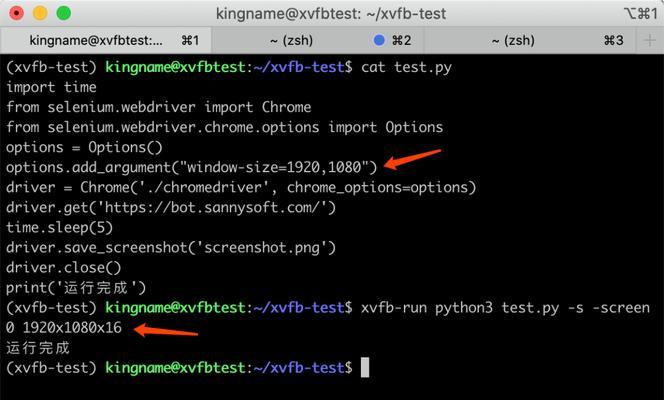
Task: Click the 1920x1080x16 screen parameter text
Action: [x=72, y=328]
